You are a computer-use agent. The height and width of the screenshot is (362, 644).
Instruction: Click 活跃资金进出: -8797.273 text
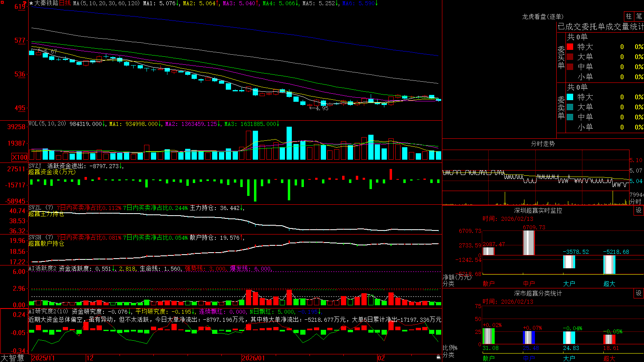pos(85,166)
